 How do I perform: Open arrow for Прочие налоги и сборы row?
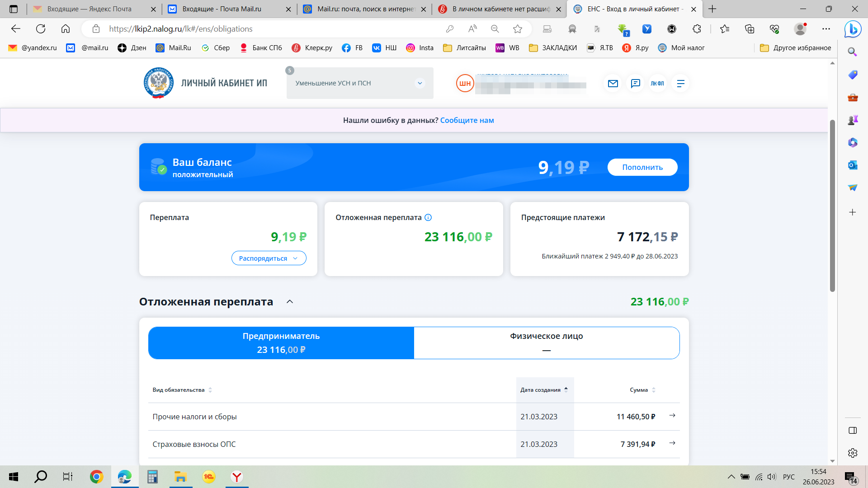tap(672, 416)
